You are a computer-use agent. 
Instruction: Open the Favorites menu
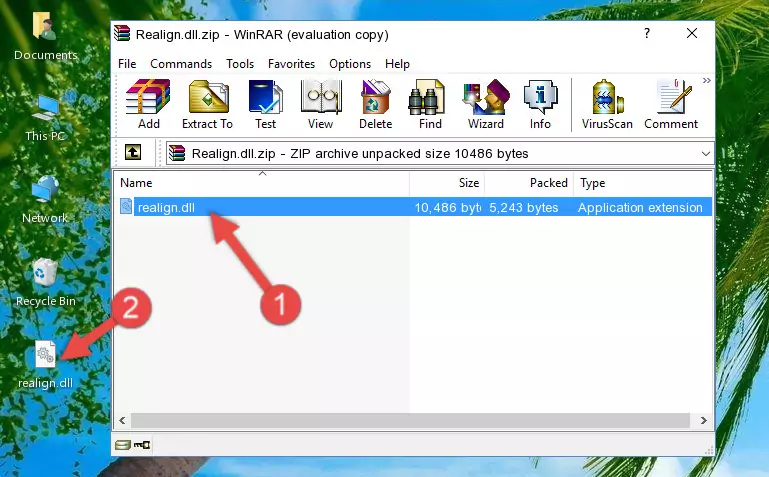(291, 64)
